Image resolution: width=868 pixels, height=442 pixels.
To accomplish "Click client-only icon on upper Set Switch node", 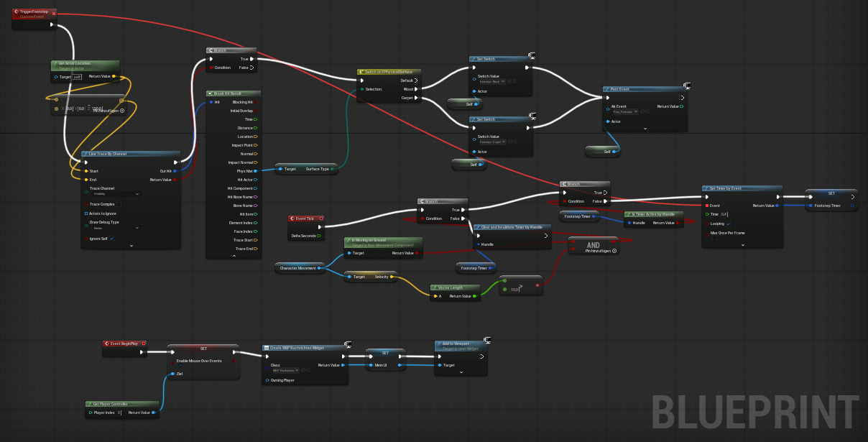I will [x=532, y=55].
